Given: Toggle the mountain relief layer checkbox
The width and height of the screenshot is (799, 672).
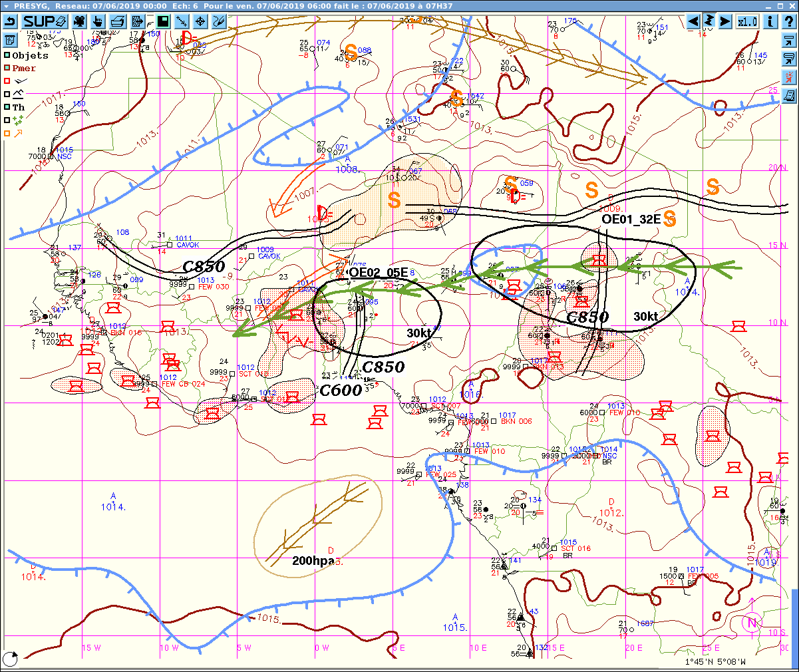Looking at the screenshot, I should pos(7,94).
